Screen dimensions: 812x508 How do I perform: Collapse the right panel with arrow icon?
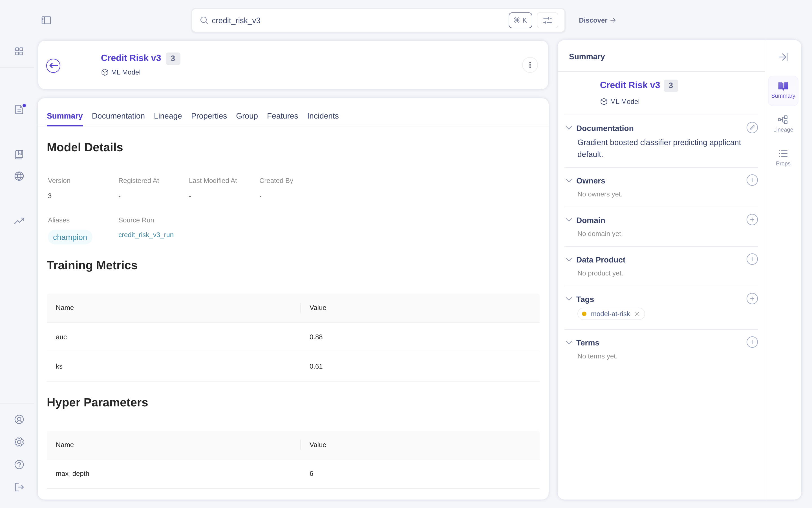click(783, 57)
